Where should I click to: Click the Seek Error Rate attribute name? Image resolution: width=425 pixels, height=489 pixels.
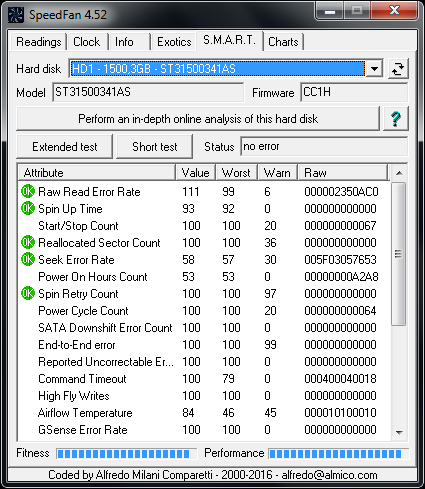coord(76,260)
